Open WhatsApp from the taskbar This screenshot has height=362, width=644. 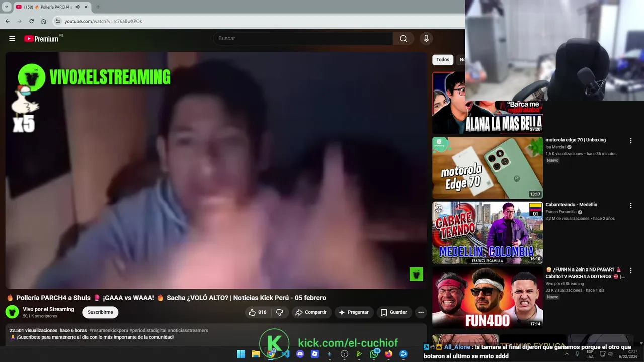374,354
